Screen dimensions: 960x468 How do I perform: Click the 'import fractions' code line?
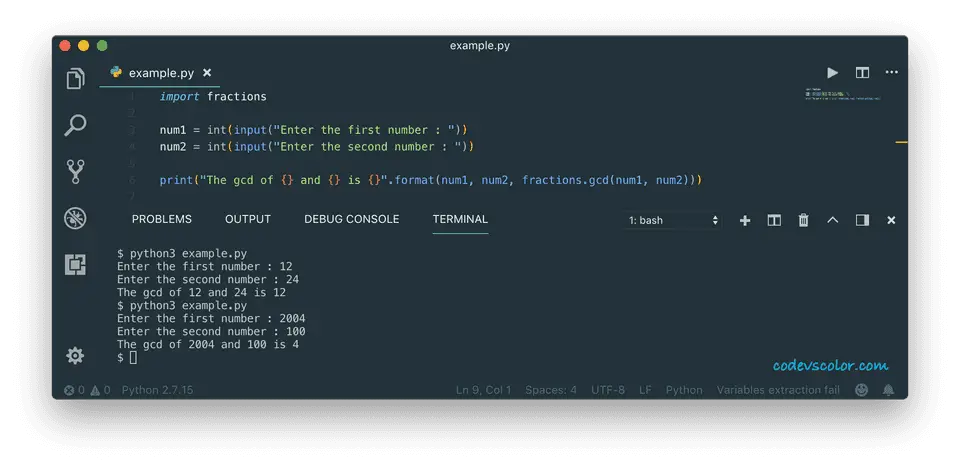213,97
